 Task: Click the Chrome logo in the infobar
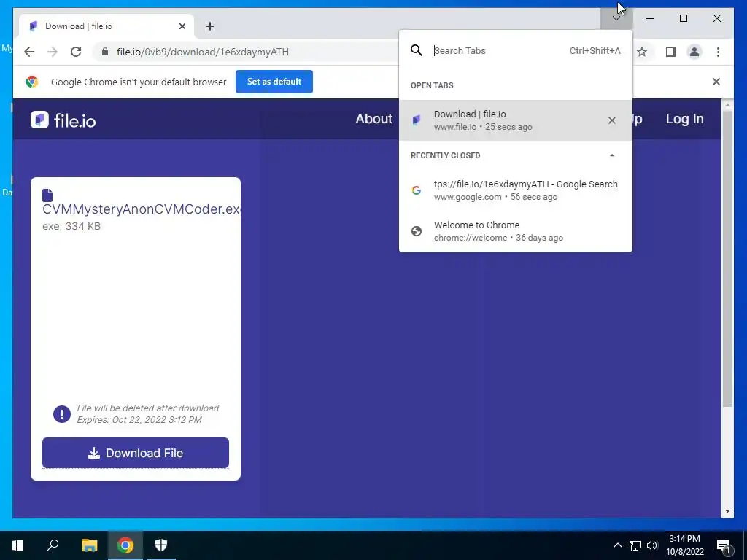pyautogui.click(x=32, y=82)
